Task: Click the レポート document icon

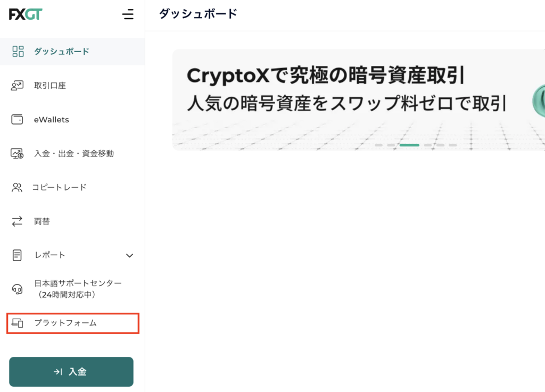Action: pyautogui.click(x=18, y=255)
